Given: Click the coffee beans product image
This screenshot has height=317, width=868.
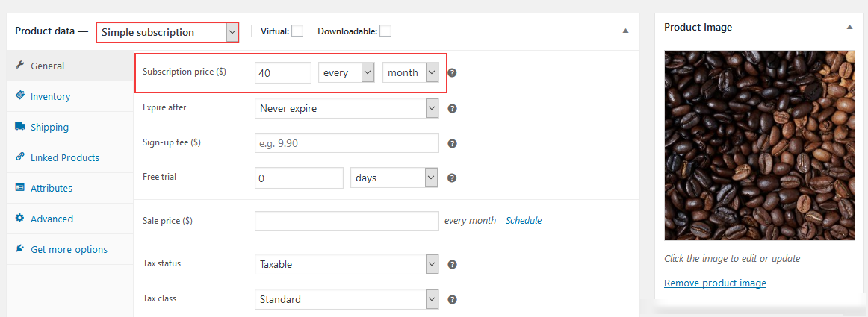Looking at the screenshot, I should 760,145.
